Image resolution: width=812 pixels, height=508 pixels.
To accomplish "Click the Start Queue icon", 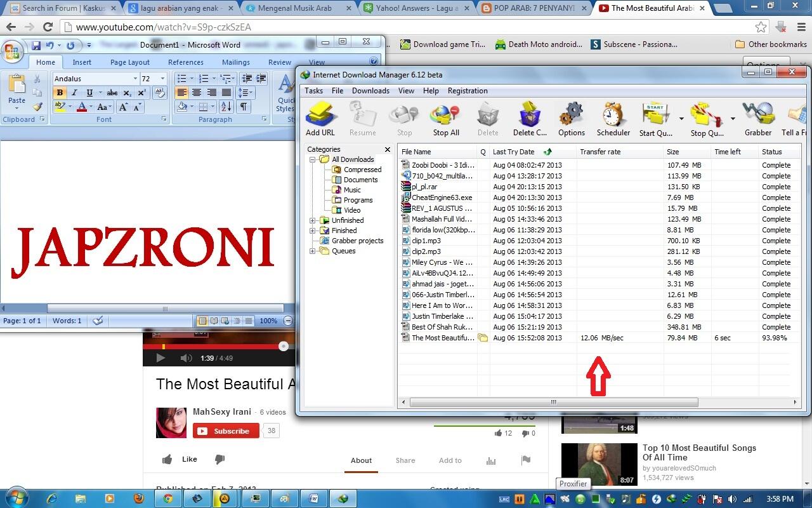I will (x=656, y=119).
